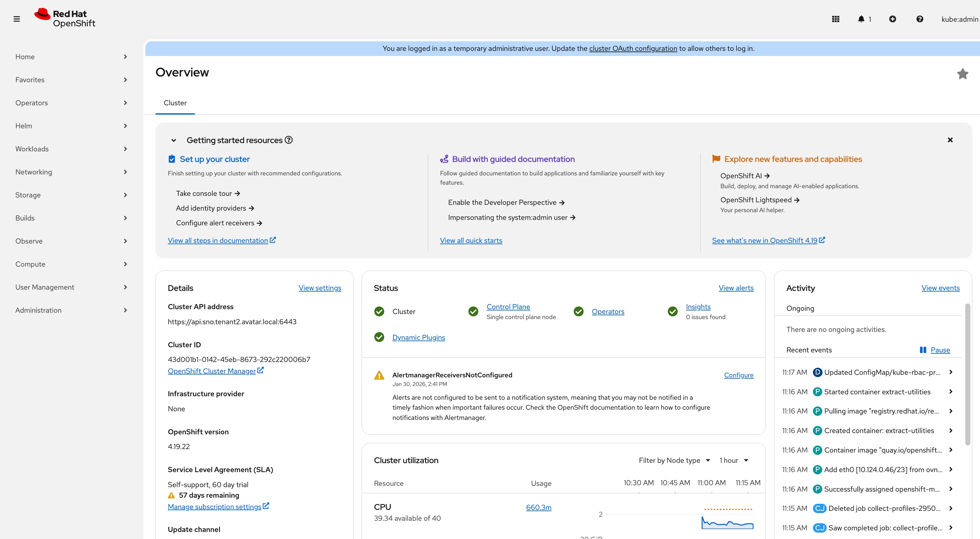Expand the Observe navigation section
Screen dimensions: 980x539
point(71,241)
